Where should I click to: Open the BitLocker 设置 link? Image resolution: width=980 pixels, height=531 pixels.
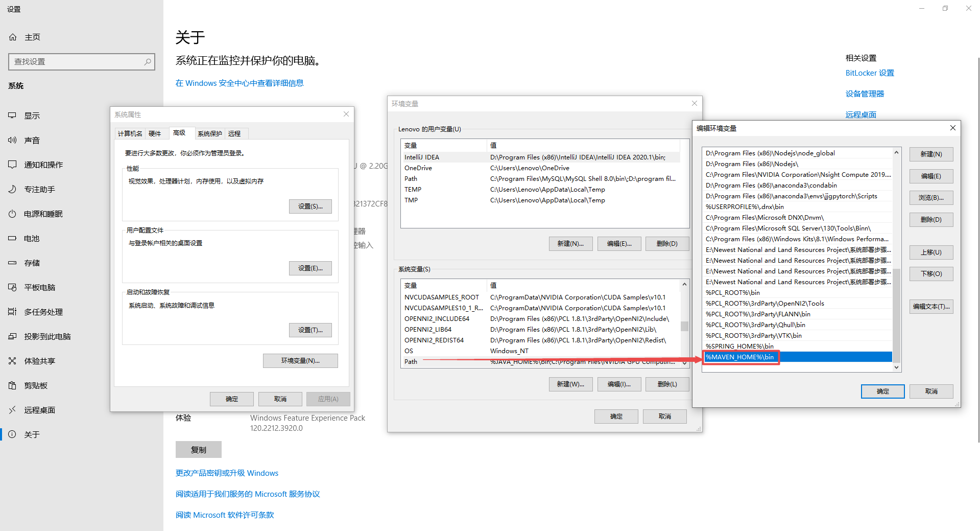point(869,73)
